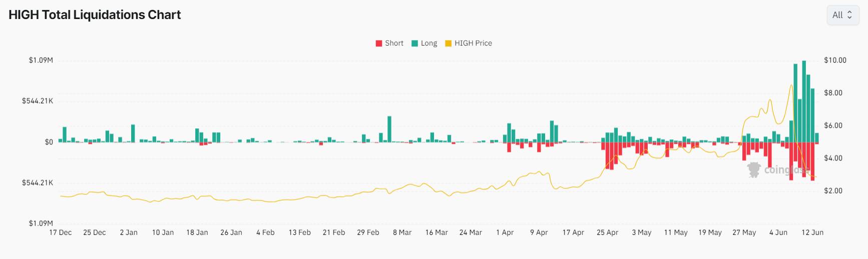Click the yellow HIGH Price swatch
This screenshot has height=259, width=868.
point(449,44)
